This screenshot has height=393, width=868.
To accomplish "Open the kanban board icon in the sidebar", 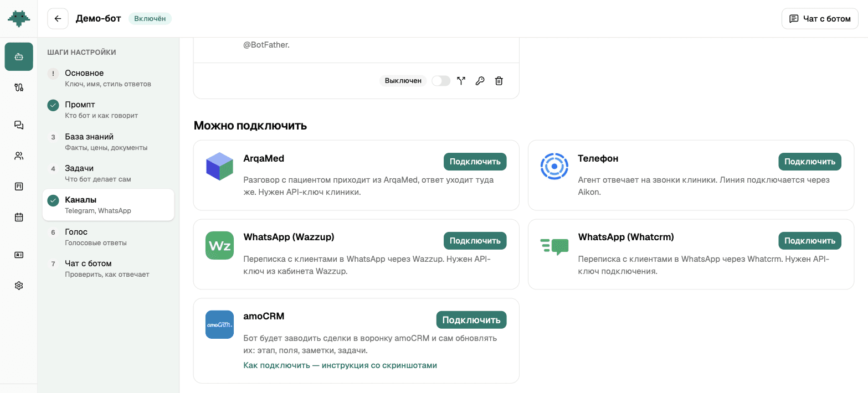I will pyautogui.click(x=19, y=187).
